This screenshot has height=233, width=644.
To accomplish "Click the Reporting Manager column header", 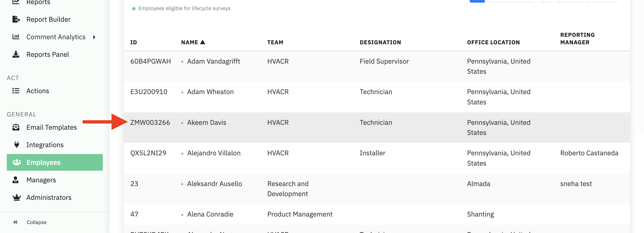I will coord(577,39).
